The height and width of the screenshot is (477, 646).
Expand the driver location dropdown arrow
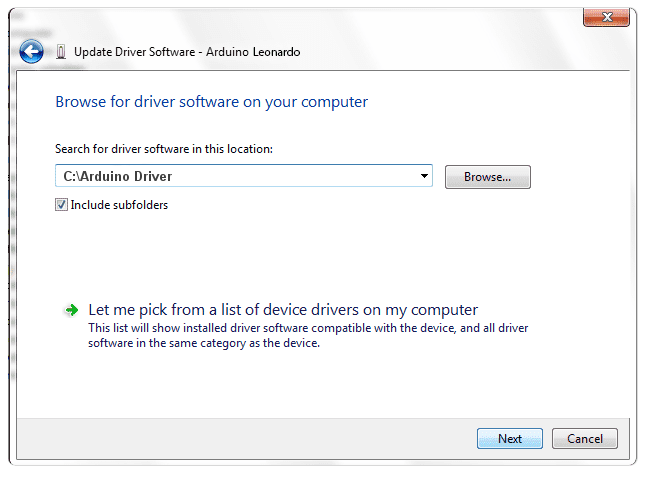click(x=424, y=176)
